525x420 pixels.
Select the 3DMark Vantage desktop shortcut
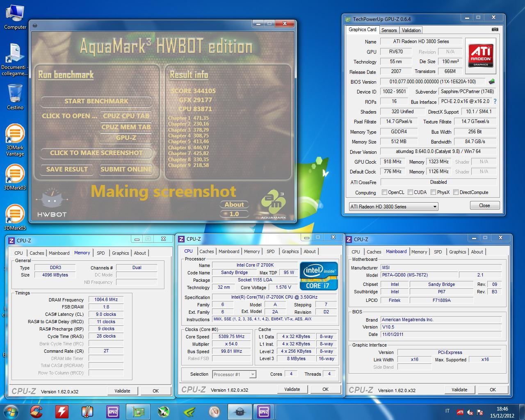pos(15,140)
